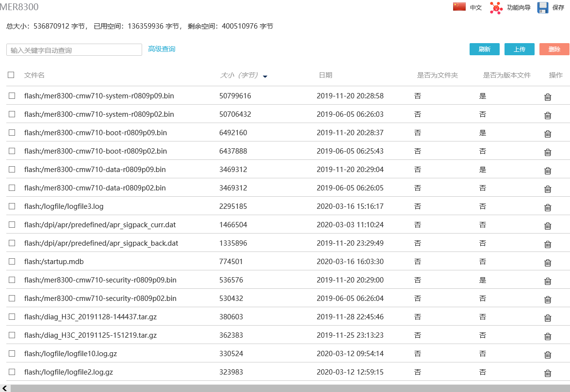570x392 pixels.
Task: Select checkbox for apr_sigpack_curr.dat
Action: tap(12, 225)
